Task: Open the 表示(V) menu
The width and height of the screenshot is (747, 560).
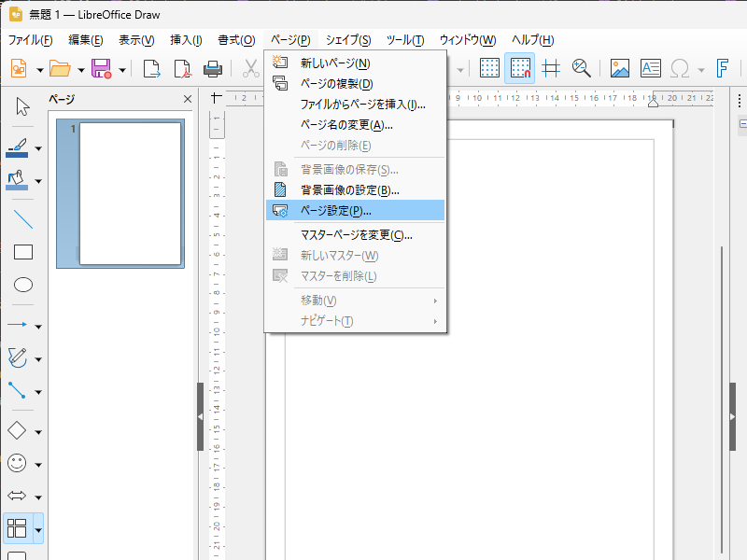Action: click(x=136, y=40)
